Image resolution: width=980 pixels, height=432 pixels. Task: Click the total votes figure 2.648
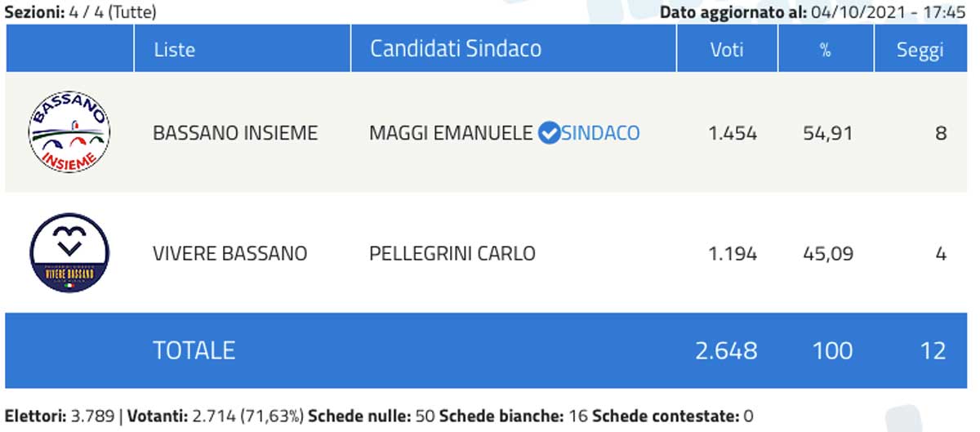coord(726,350)
